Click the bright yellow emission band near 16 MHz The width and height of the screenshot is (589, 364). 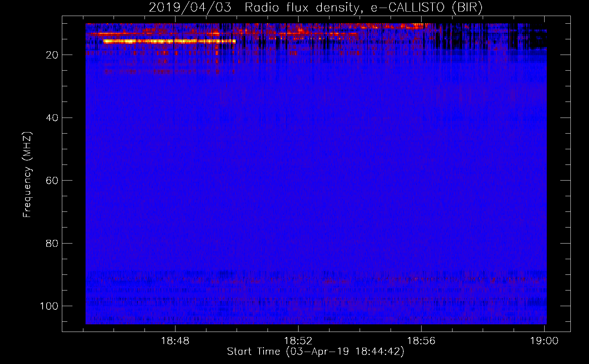(x=169, y=41)
